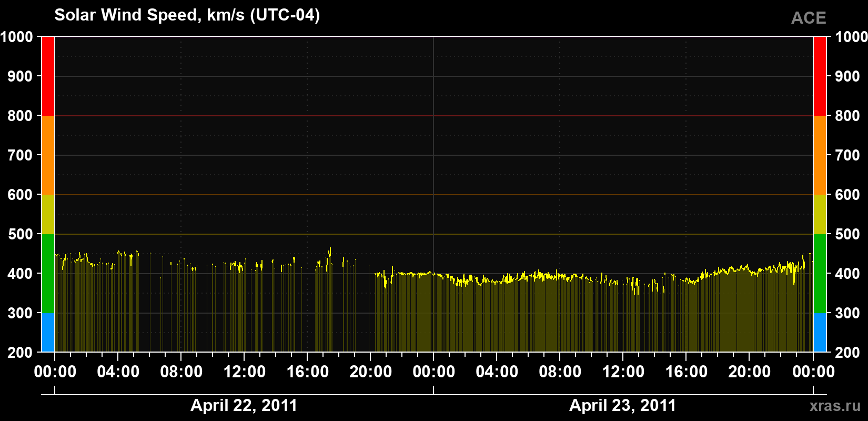
Task: Click the 500 label on the left axis
Action: (21, 234)
